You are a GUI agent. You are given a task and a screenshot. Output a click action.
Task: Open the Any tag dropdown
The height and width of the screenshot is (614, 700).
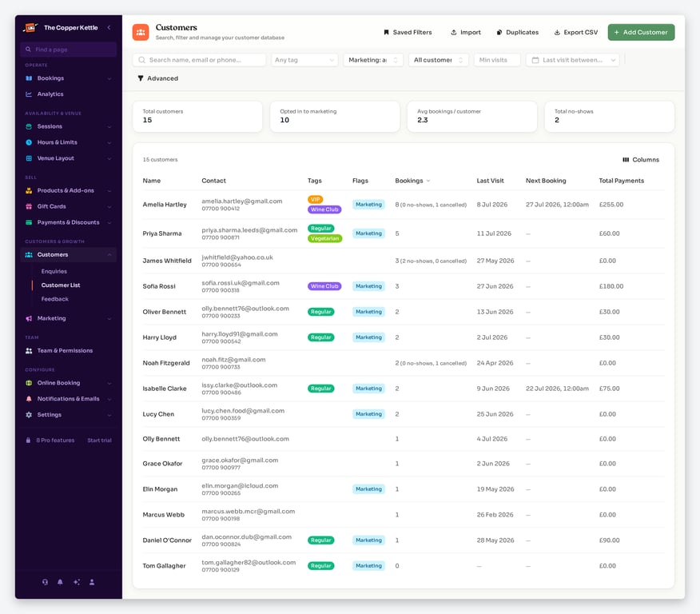pos(304,60)
